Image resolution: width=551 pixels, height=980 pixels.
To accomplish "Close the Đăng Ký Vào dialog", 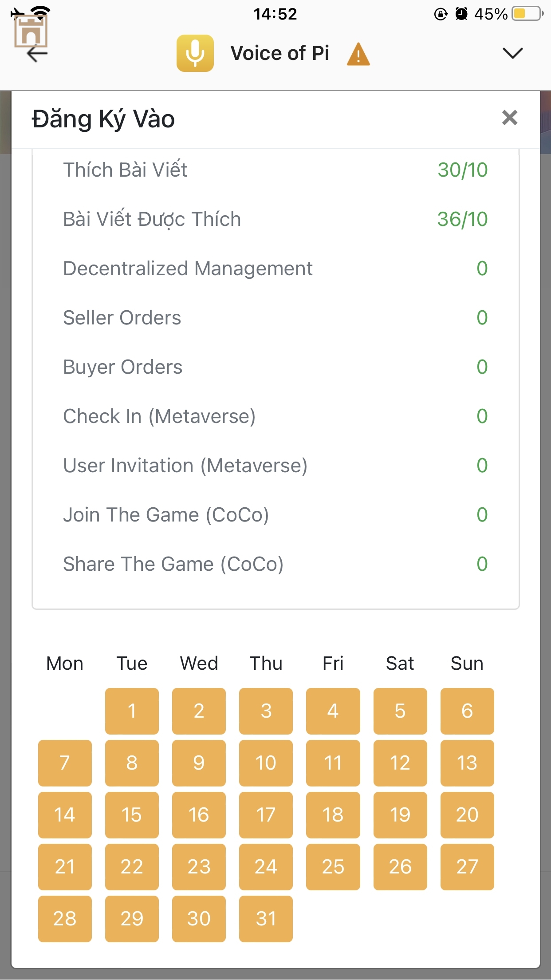I will pos(510,118).
